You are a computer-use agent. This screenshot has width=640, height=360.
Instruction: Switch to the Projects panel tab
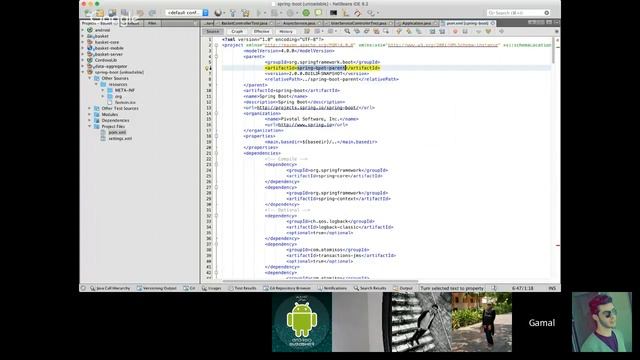pos(98,23)
